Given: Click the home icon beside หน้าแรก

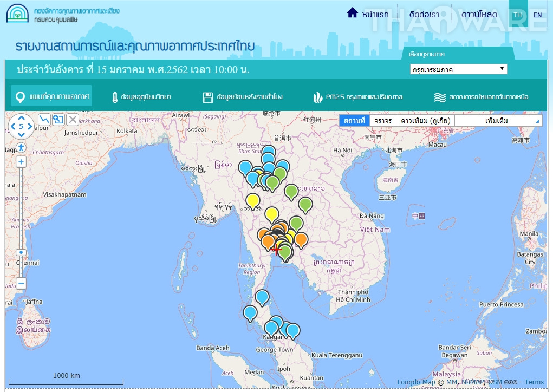Looking at the screenshot, I should click(x=352, y=12).
